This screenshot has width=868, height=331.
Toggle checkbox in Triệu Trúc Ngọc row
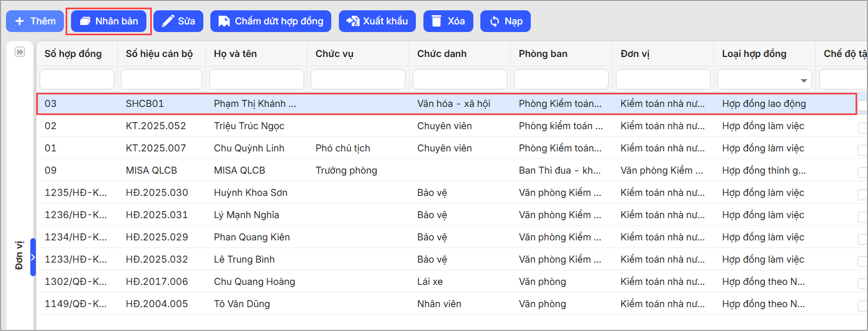click(862, 128)
